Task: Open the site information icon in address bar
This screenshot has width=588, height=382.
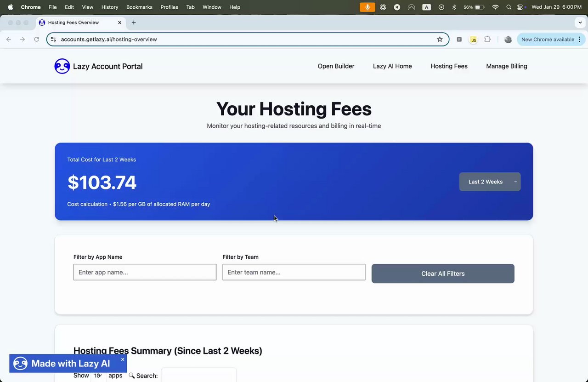Action: click(53, 40)
